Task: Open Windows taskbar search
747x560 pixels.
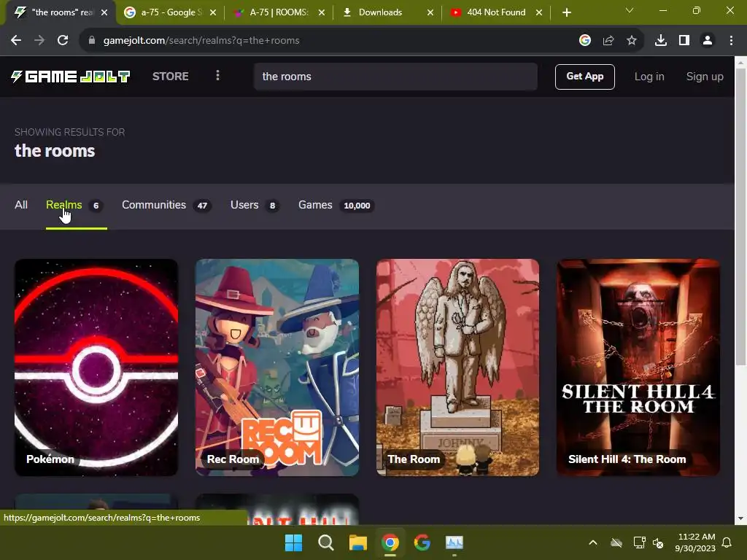Action: coord(326,542)
